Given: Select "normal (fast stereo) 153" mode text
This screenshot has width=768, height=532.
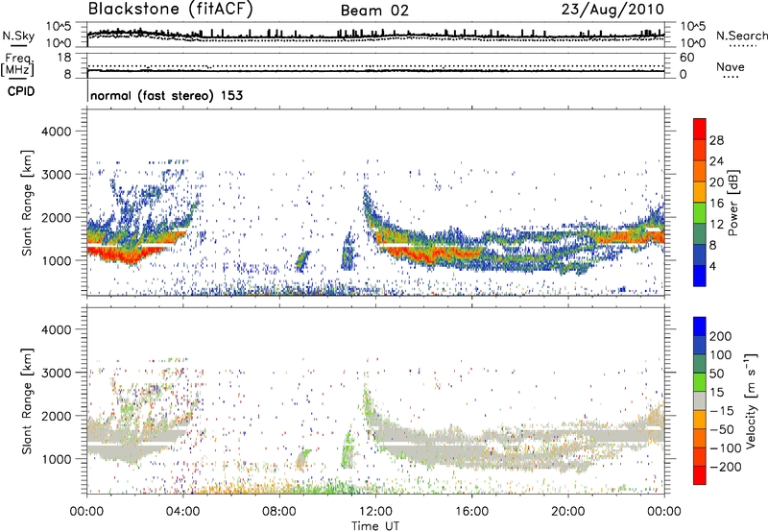Looking at the screenshot, I should tap(166, 95).
